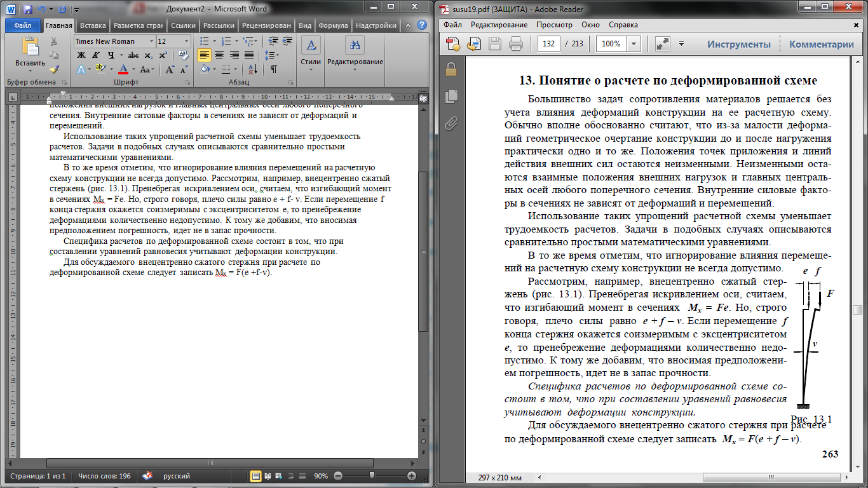The image size is (868, 488).
Task: Open attachments paperclip panel in Adobe Reader
Action: click(451, 123)
